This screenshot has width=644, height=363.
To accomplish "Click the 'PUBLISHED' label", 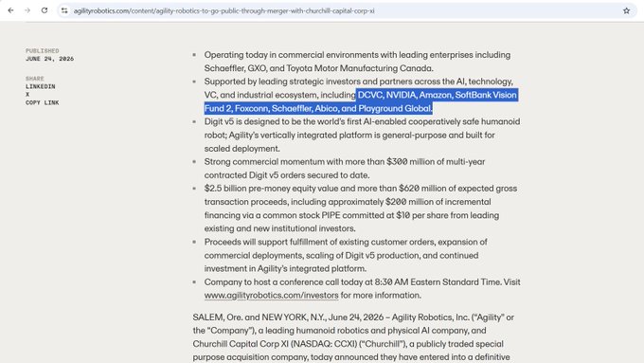I will (x=43, y=50).
